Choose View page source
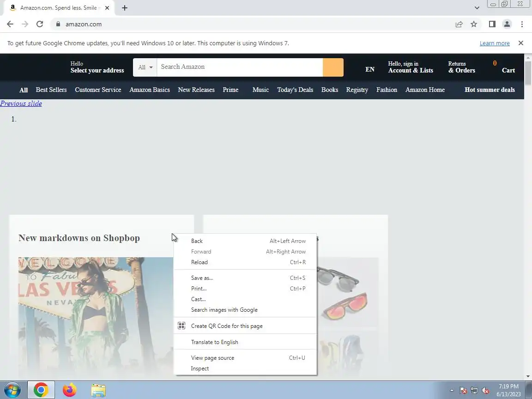Viewport: 532px width, 399px height. tap(245, 358)
